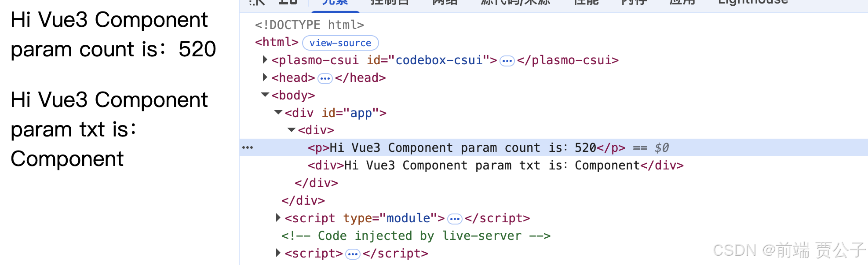The height and width of the screenshot is (265, 868).
Task: Select the <html> opening tag
Action: click(x=277, y=42)
